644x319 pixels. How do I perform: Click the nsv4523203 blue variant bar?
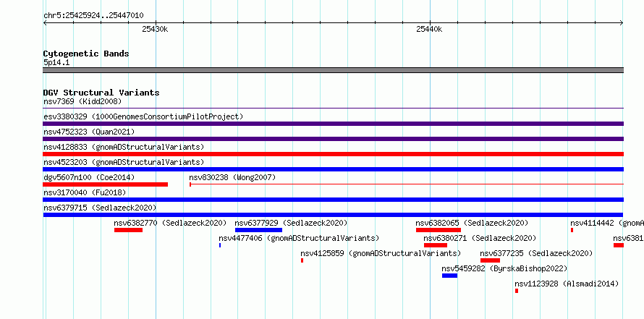pos(333,169)
